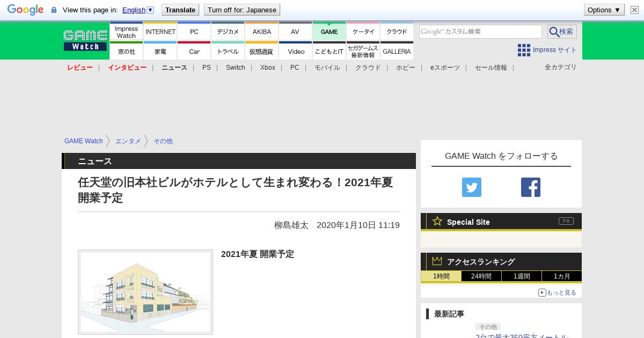Open the 全カテゴリ link
644x338 pixels.
[561, 67]
